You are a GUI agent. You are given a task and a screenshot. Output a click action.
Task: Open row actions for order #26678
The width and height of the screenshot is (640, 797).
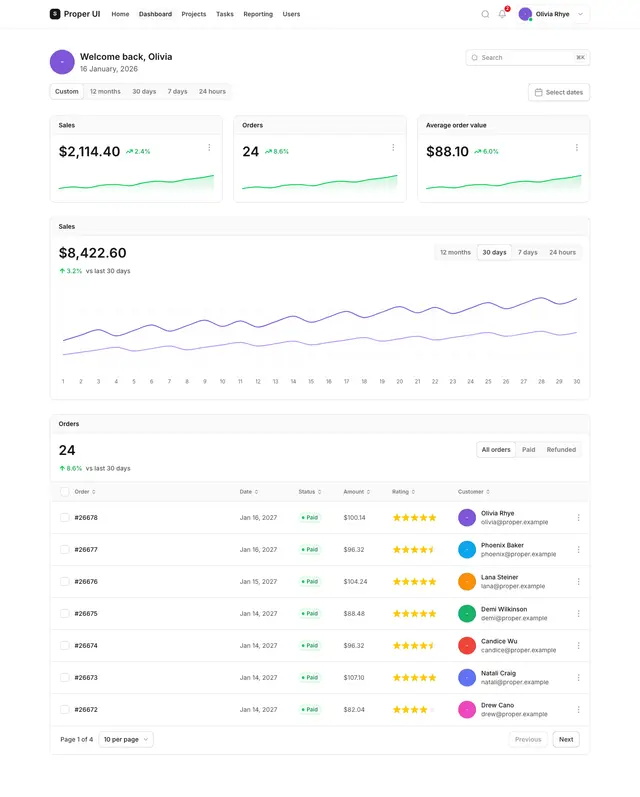point(578,517)
